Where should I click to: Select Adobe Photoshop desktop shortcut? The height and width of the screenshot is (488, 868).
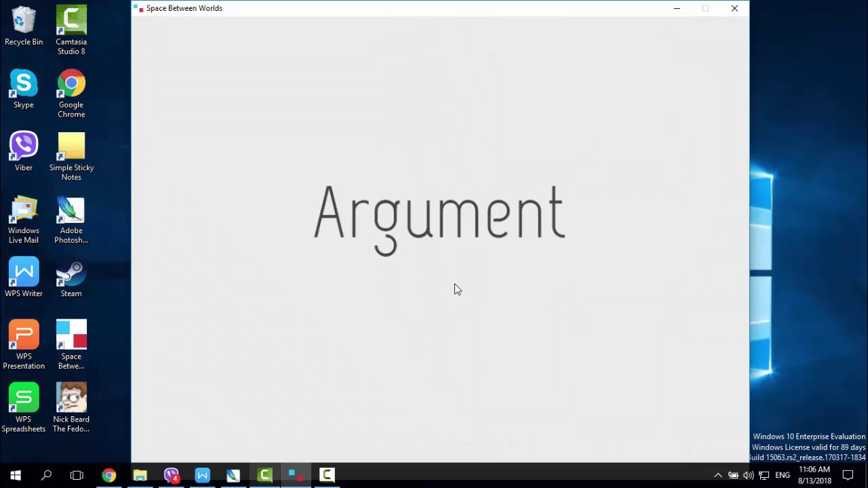click(71, 220)
